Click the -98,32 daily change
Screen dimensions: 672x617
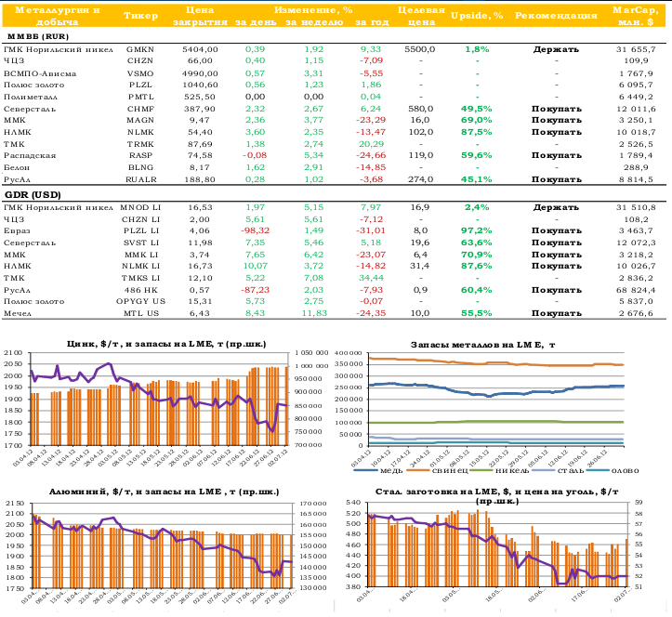click(x=255, y=230)
